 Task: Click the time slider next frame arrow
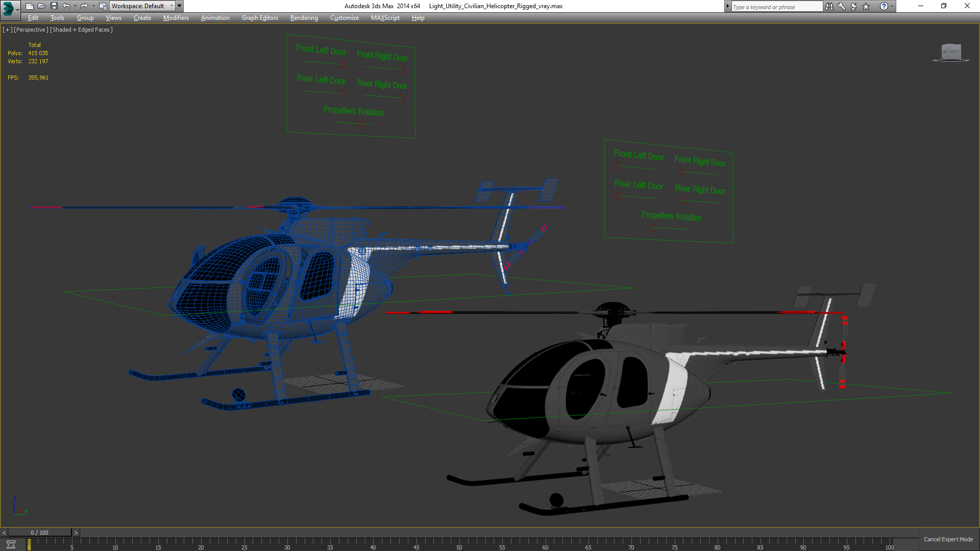coord(76,533)
